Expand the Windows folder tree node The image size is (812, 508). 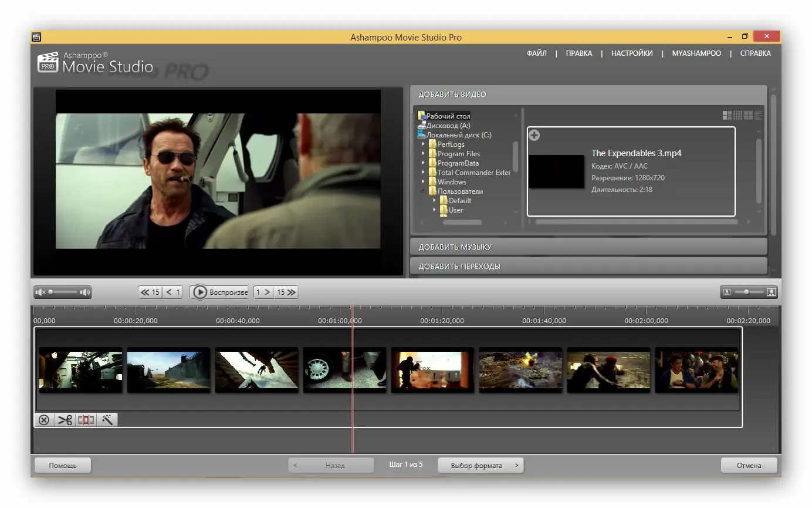click(423, 182)
